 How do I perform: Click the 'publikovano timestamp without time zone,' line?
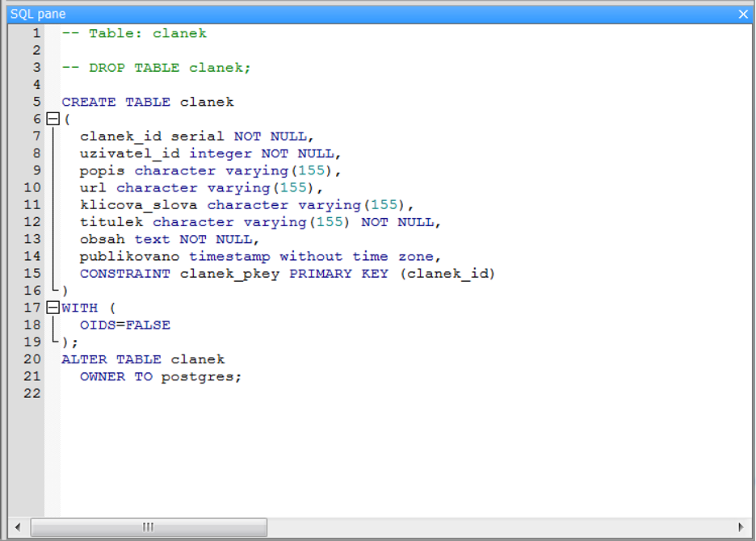pyautogui.click(x=260, y=257)
